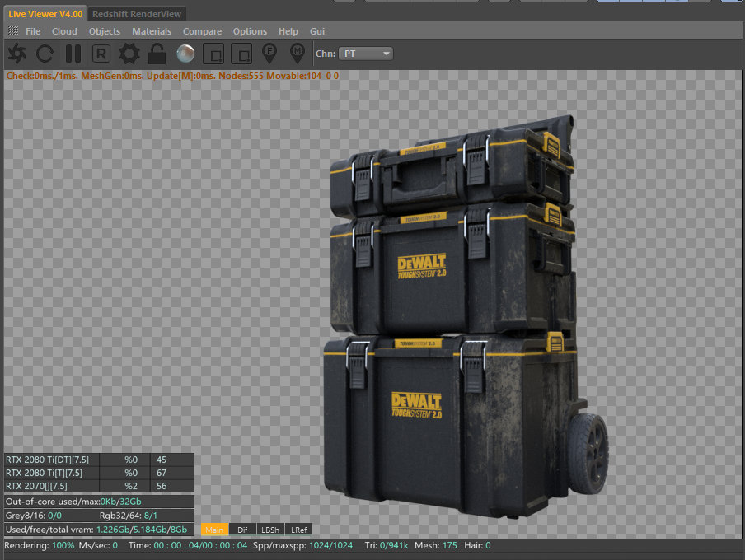745x560 pixels.
Task: Click the RTX 2080 Ti[T][7.5] GPU row
Action: coord(99,473)
